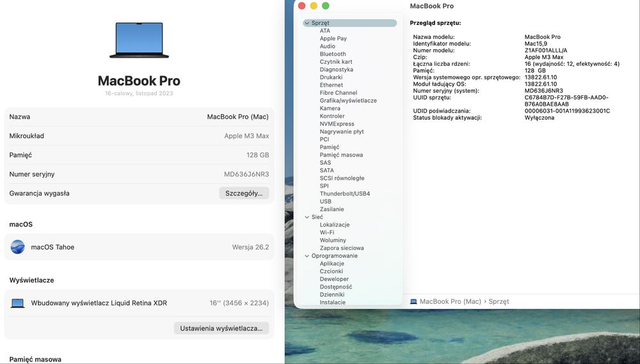The image size is (640, 364).
Task: Click the Wersja 26.2 text
Action: (251, 248)
